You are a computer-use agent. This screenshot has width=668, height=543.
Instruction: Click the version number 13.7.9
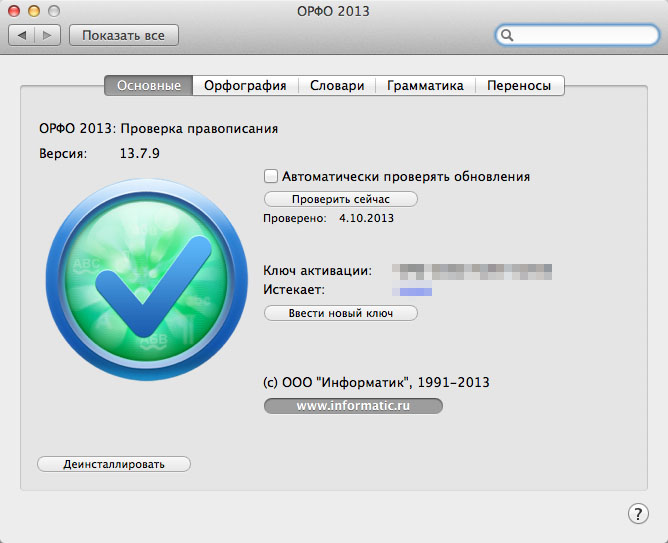tap(140, 153)
